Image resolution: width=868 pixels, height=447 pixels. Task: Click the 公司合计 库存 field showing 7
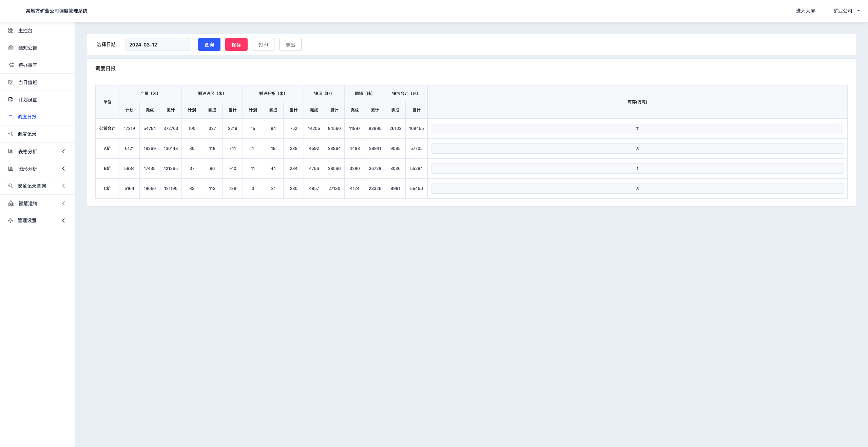pyautogui.click(x=637, y=129)
